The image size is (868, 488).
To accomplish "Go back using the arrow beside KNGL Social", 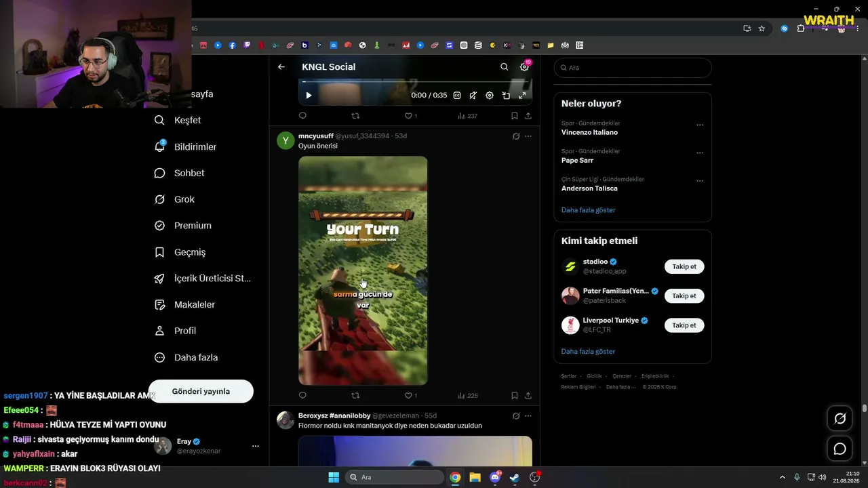I will [281, 67].
